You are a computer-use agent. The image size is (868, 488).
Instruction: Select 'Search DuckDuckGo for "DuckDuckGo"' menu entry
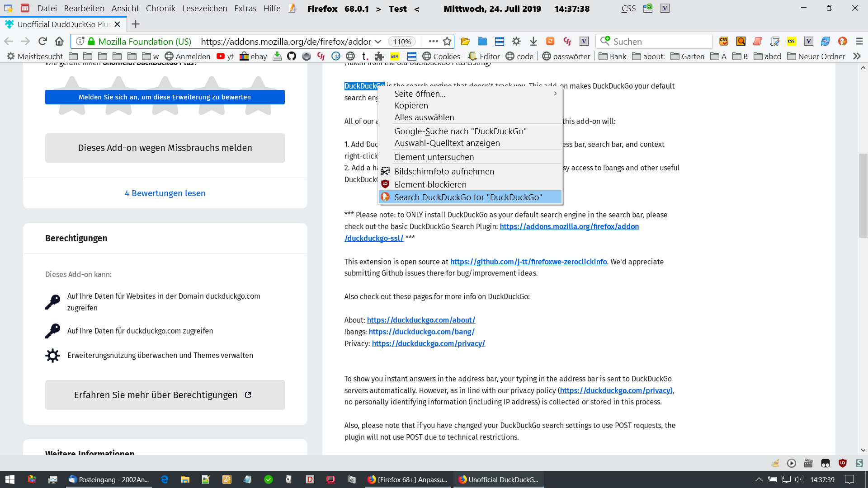pyautogui.click(x=468, y=197)
